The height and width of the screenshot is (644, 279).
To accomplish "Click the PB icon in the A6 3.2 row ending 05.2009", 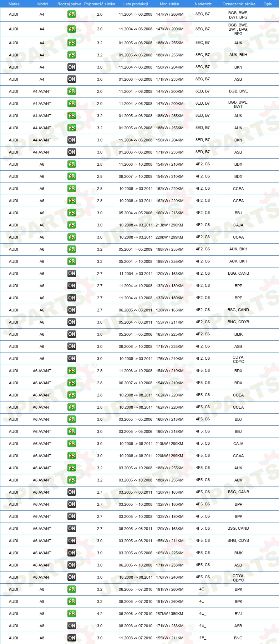I will click(72, 249).
